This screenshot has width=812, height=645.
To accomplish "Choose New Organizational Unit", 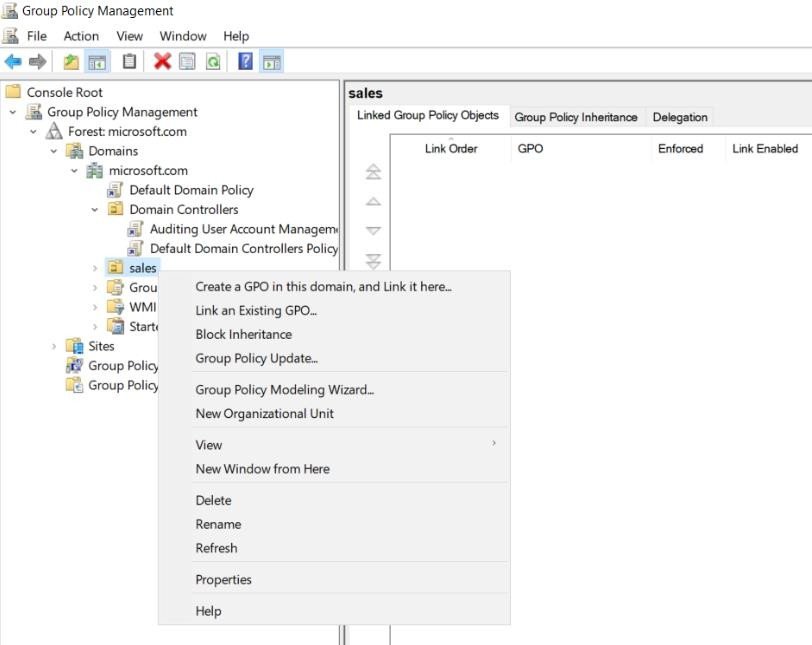I will pos(334,414).
